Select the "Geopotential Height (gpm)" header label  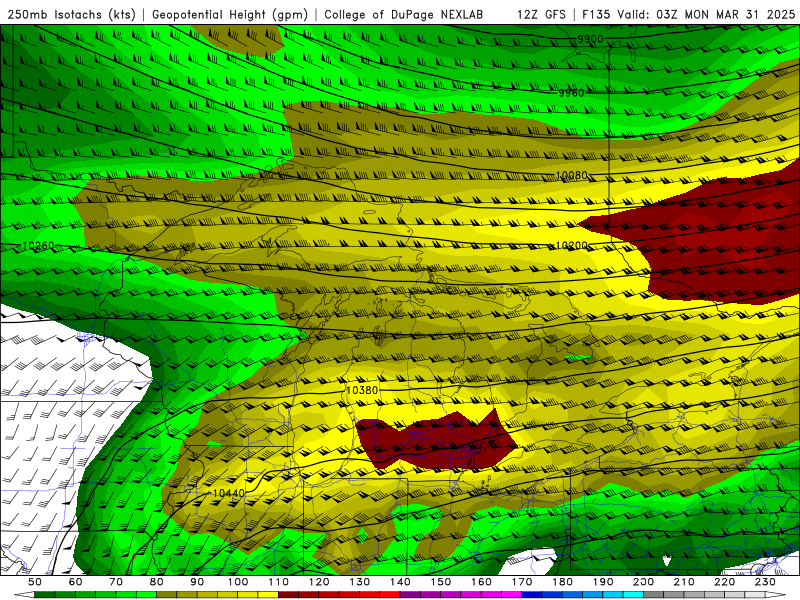click(230, 15)
